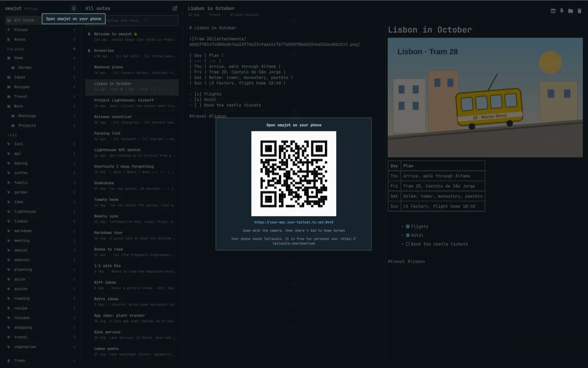Click the tag icon next to quotes
This screenshot has width=588, height=368.
point(9,289)
